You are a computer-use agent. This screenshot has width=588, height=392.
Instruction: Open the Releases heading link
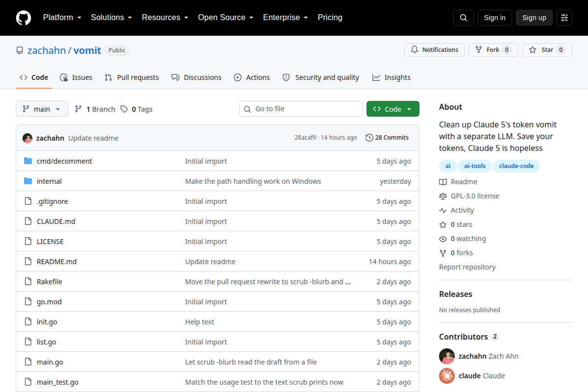coord(456,294)
